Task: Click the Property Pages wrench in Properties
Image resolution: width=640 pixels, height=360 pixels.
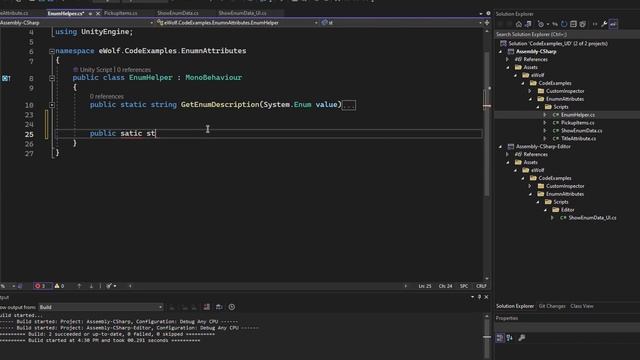Action: tap(522, 338)
